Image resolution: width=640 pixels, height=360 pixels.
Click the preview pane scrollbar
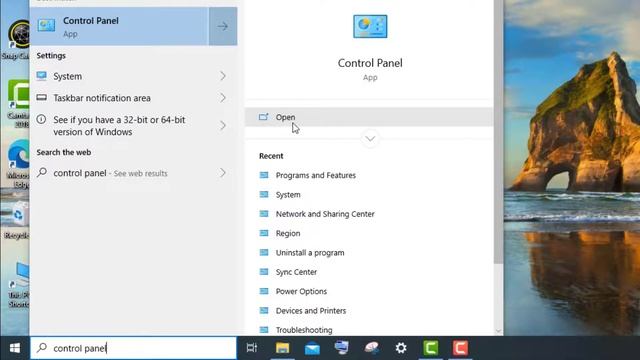tap(498, 131)
